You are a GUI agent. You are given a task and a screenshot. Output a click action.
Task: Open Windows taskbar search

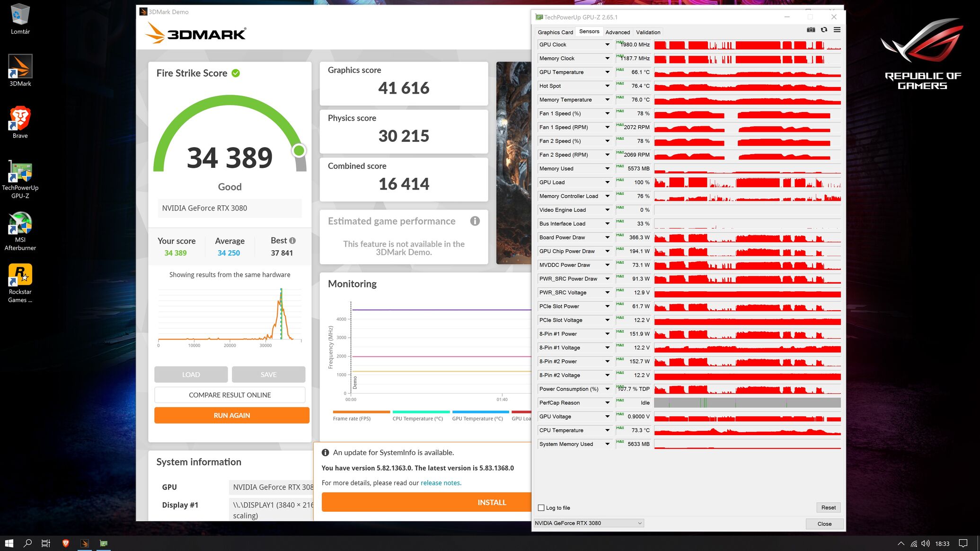click(28, 543)
